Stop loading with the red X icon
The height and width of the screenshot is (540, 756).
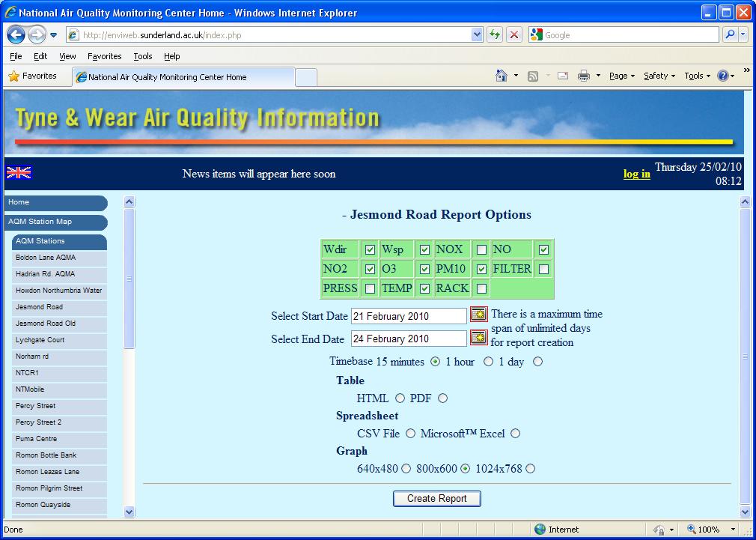tap(513, 34)
